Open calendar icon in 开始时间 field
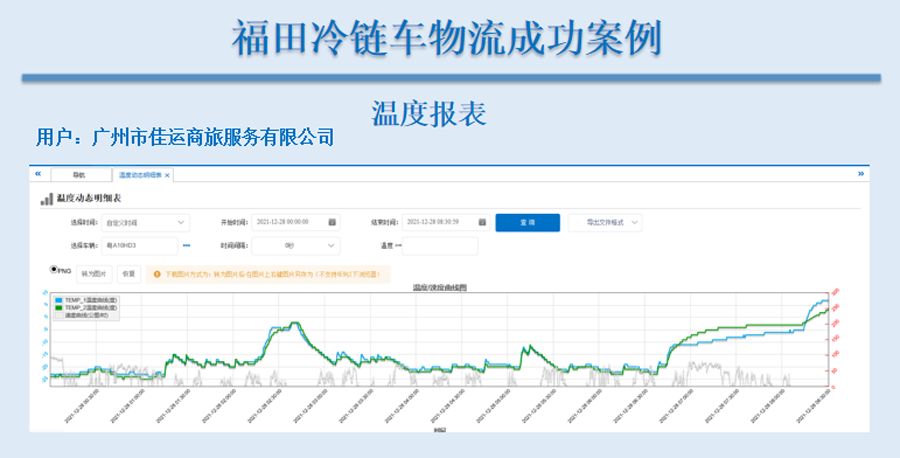Viewport: 900px width, 458px height. [x=332, y=222]
